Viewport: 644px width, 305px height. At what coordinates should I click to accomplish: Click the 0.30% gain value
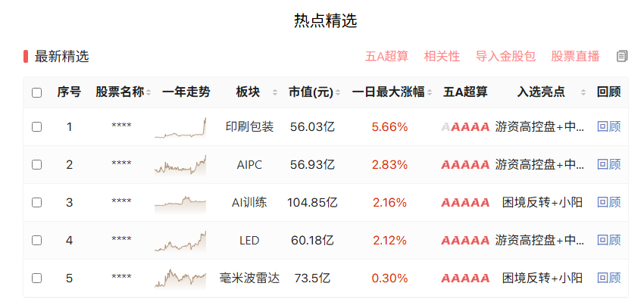389,279
